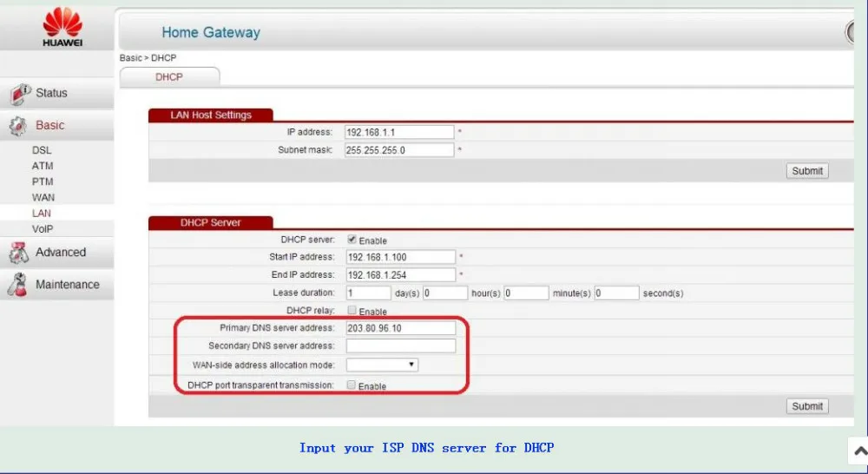Screen dimensions: 868x474
Task: Open the Advanced section
Action: (x=57, y=252)
